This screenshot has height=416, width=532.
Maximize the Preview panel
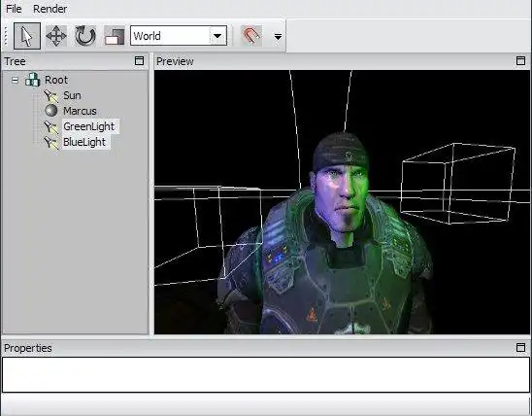tap(520, 61)
